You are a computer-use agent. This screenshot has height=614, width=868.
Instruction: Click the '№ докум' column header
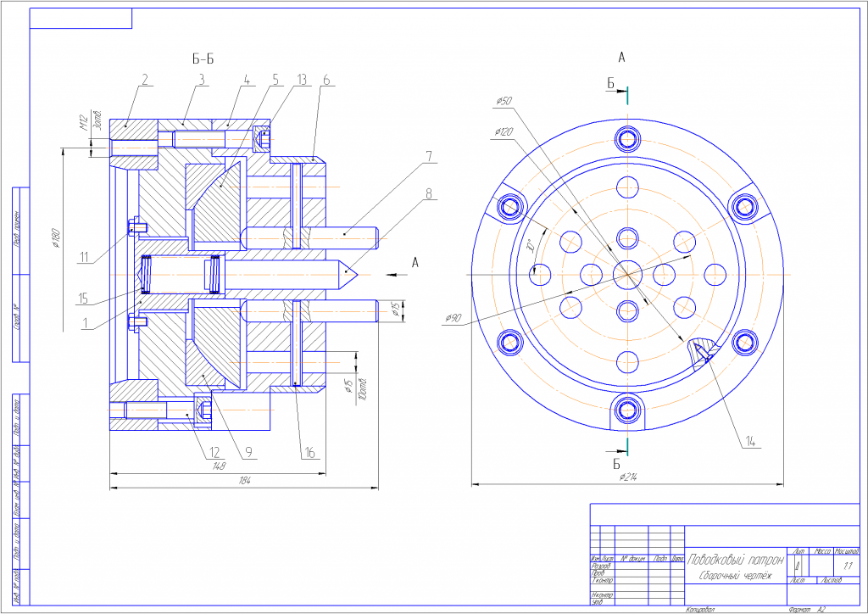pos(632,559)
